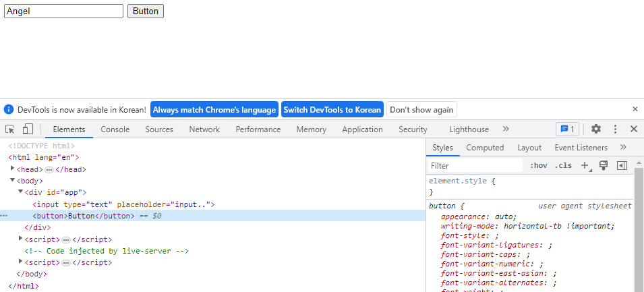This screenshot has width=644, height=292.
Task: Open the row actions dots beside button node
Action: click(3, 216)
